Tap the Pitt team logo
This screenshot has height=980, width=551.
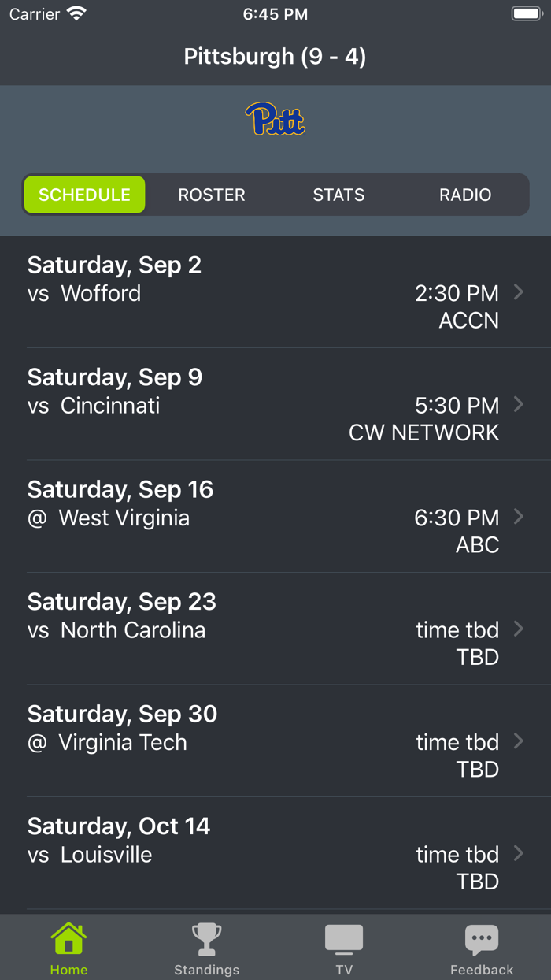(x=275, y=120)
